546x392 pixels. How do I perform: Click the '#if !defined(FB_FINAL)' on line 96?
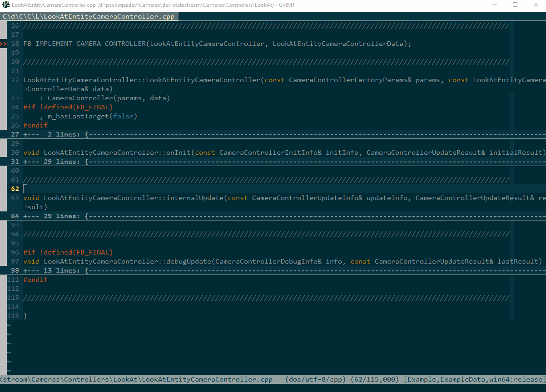(x=68, y=252)
